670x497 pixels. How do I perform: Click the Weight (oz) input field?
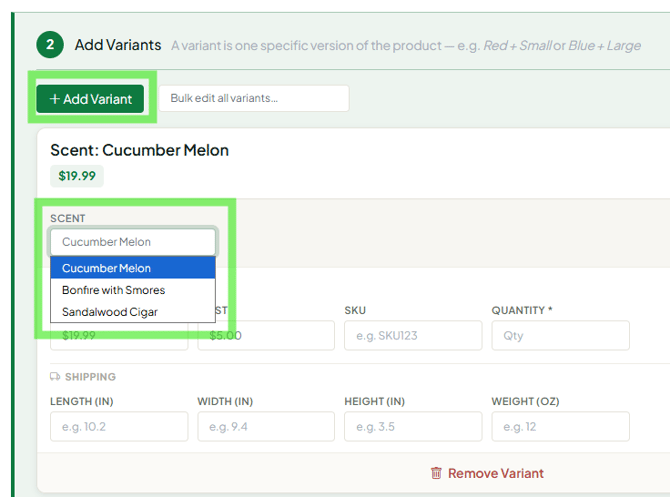pos(560,426)
